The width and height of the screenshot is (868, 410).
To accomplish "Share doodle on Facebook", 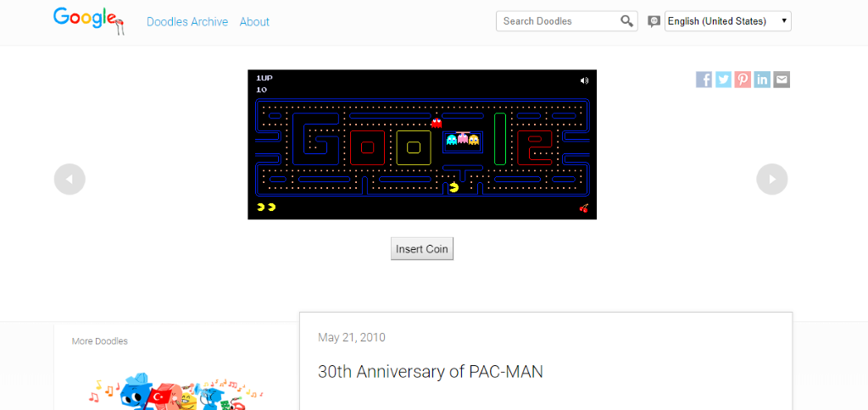I will tap(704, 80).
